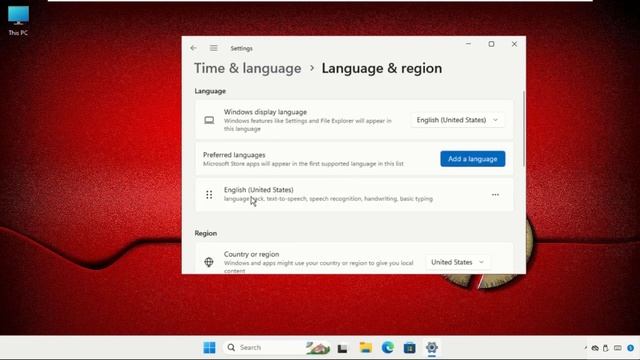The width and height of the screenshot is (640, 360).
Task: Click the Time & language breadcrumb
Action: coord(247,68)
